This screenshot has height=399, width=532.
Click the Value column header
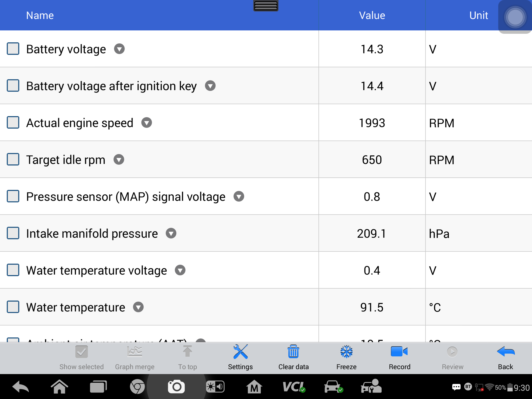pos(372,15)
